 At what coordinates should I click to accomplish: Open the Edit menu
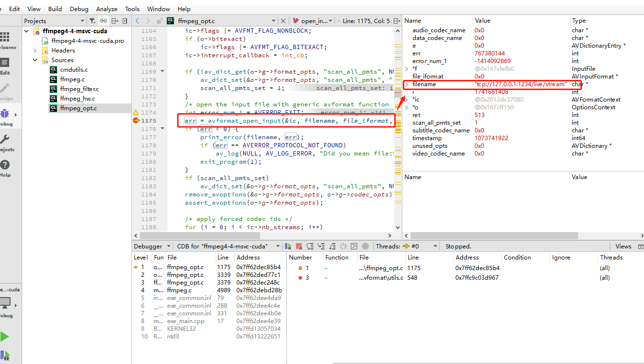(14, 9)
